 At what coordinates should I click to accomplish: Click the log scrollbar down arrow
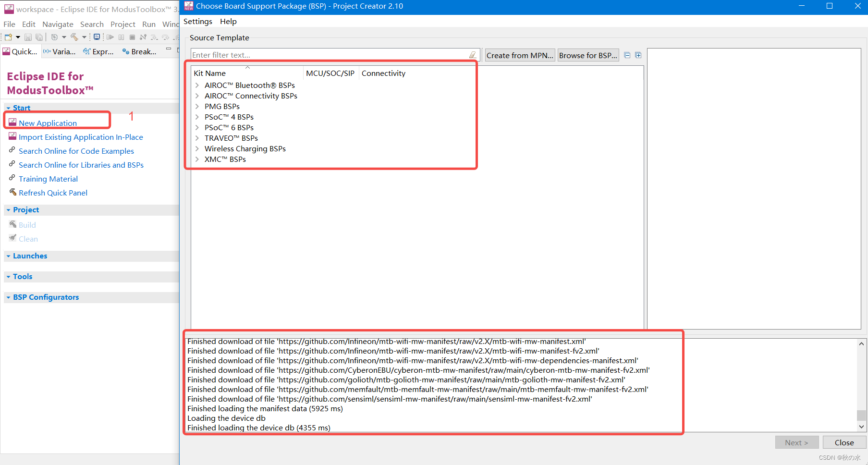[861, 427]
